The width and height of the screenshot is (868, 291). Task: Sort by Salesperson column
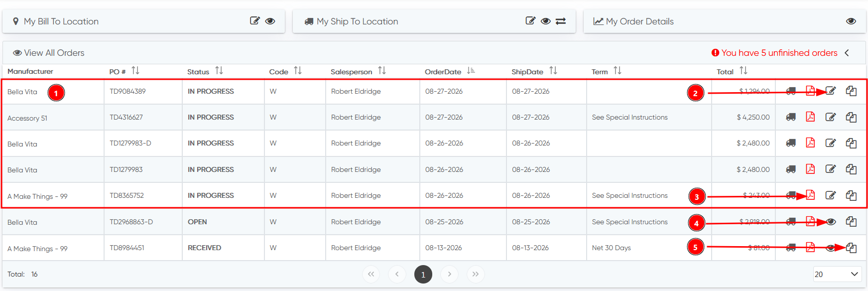[382, 71]
